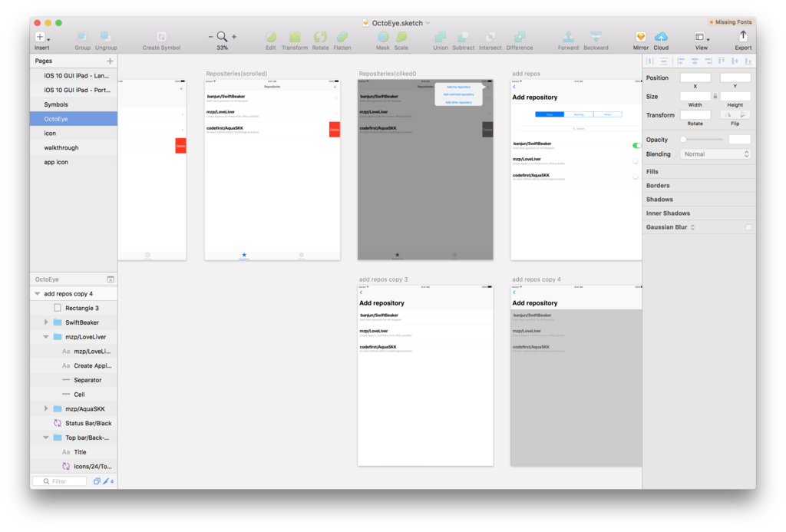Click the Position X input field

click(x=695, y=78)
